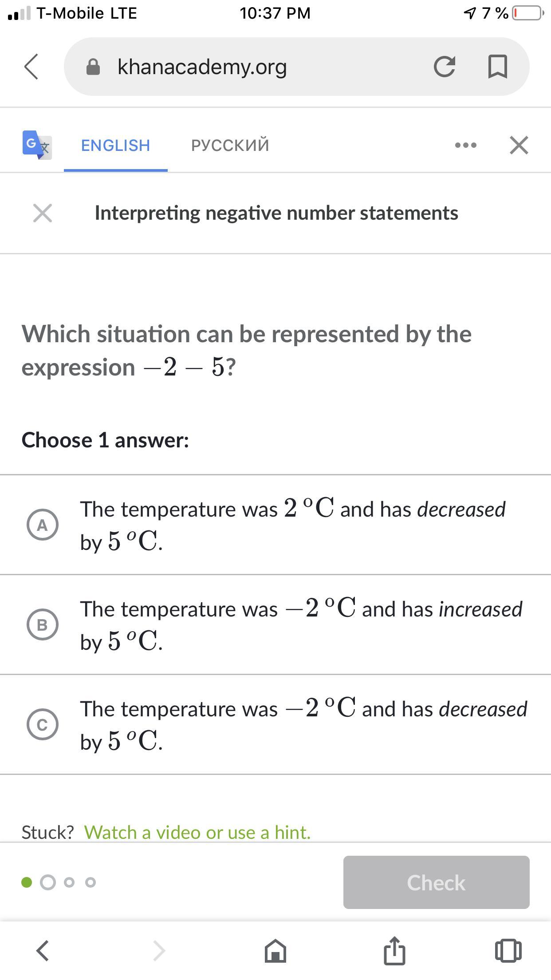Image resolution: width=551 pixels, height=980 pixels.
Task: Dismiss the translation bar
Action: (519, 145)
